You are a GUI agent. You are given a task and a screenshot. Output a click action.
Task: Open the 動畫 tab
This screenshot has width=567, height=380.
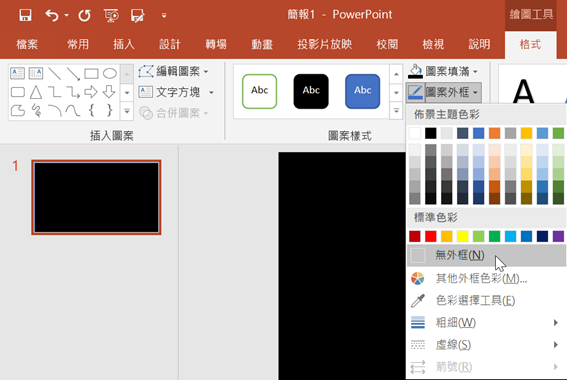pyautogui.click(x=262, y=44)
